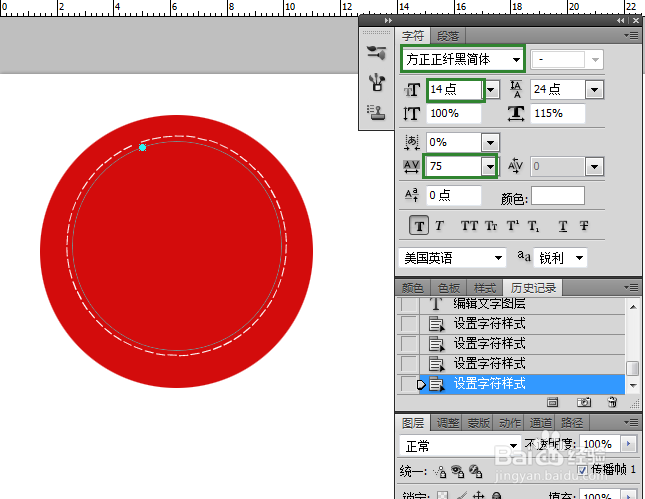Set history brush source for 编辑文字图层
Screen dimensions: 645x499
coord(408,304)
